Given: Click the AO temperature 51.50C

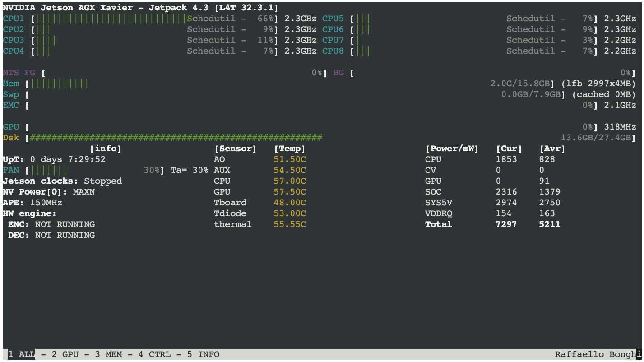Looking at the screenshot, I should click(x=290, y=159).
